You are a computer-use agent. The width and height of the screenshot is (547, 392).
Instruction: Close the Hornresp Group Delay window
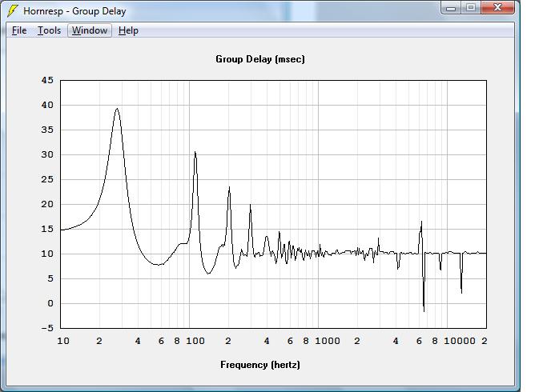(498, 8)
